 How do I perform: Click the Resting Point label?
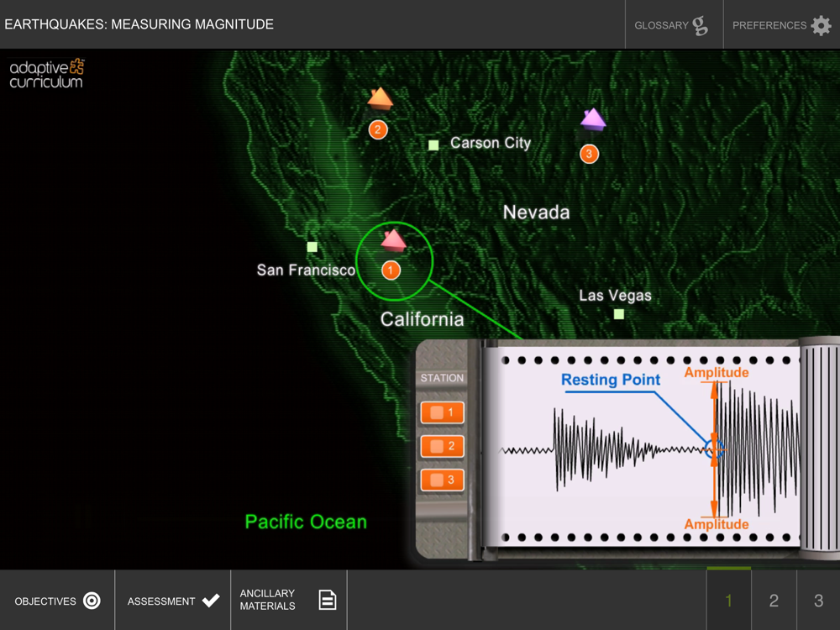click(x=610, y=380)
